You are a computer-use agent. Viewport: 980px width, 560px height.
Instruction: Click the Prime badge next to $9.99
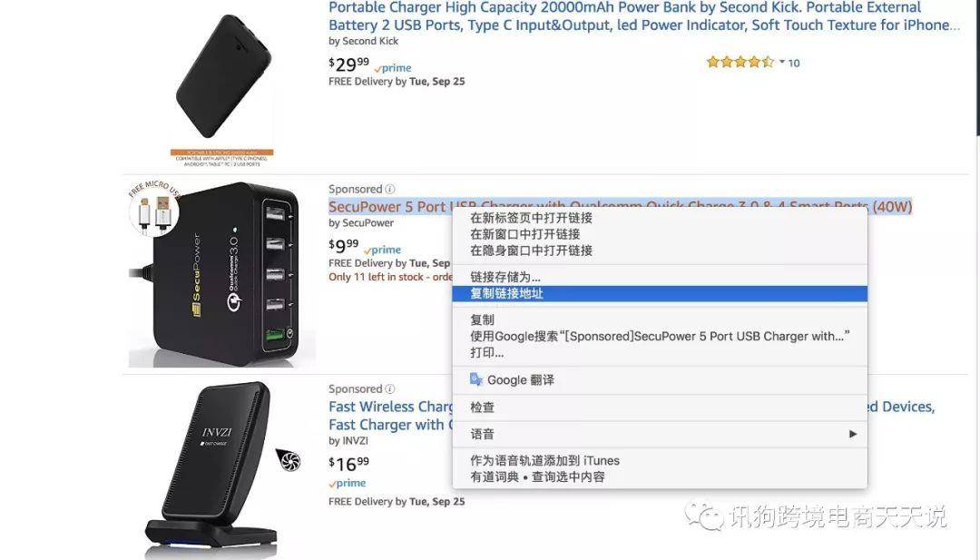point(383,250)
